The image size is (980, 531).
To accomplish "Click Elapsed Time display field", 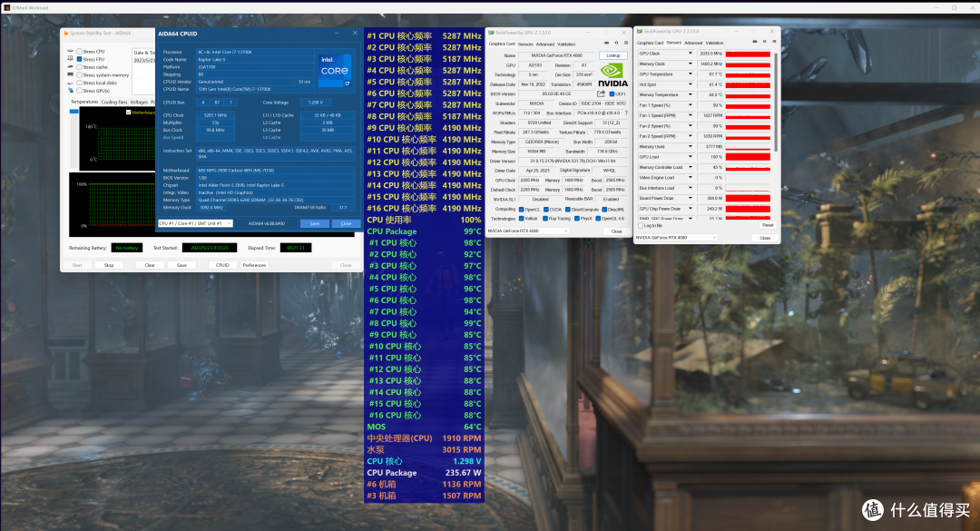I will [x=296, y=248].
